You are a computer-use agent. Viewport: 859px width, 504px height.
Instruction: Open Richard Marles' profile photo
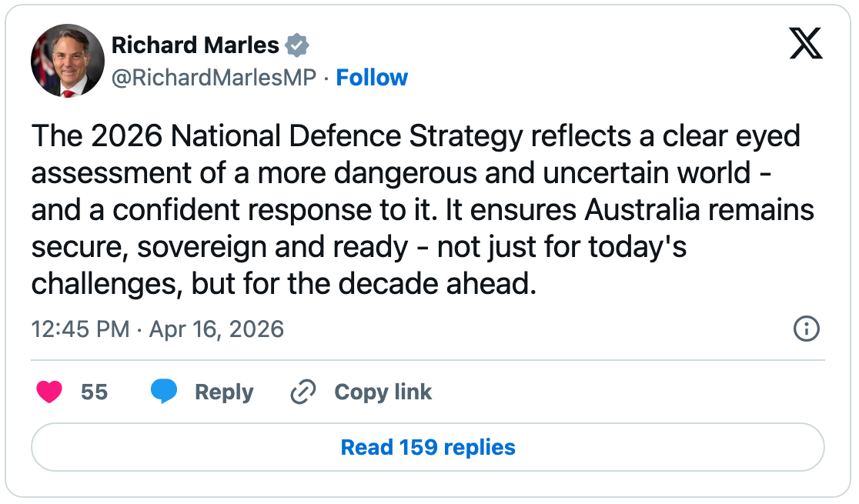[68, 61]
